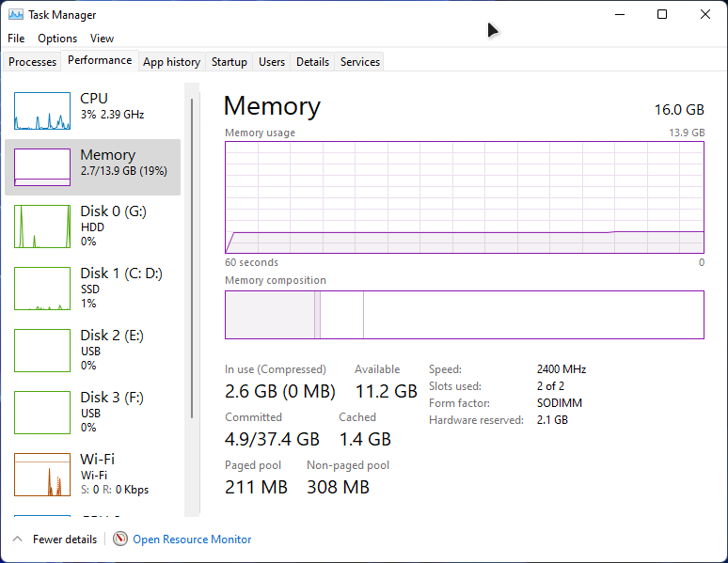Switch to the Services tab
This screenshot has height=563, width=728.
coord(360,62)
